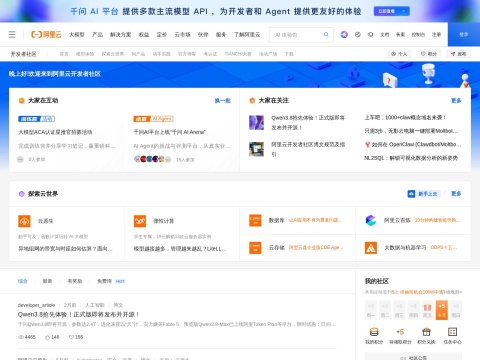Click NL2SQL article link in 大家在关注
480x360 pixels.
click(x=411, y=158)
